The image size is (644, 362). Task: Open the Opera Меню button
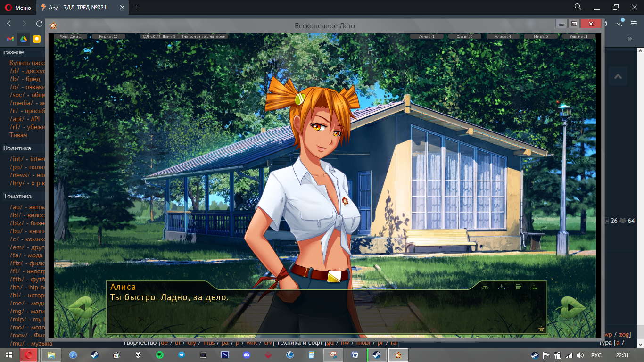pyautogui.click(x=18, y=7)
